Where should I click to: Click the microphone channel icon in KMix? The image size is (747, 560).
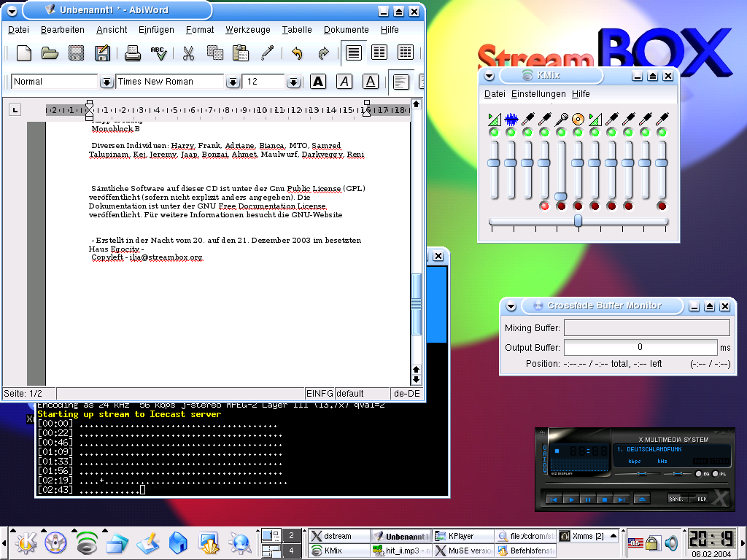(561, 119)
